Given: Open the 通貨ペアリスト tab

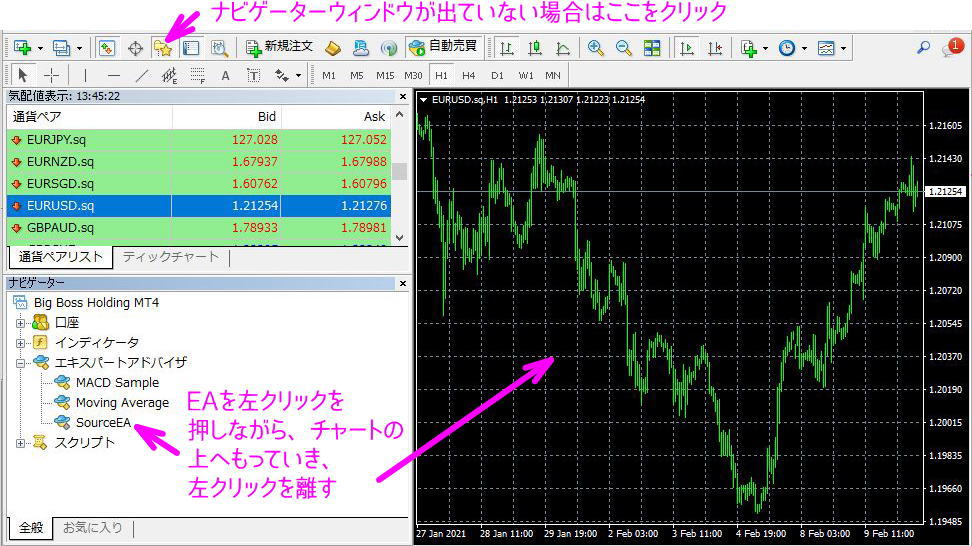Looking at the screenshot, I should coord(60,257).
